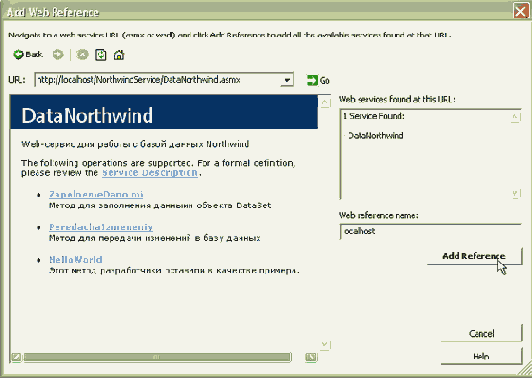
Task: Click browser pane scroll down arrow
Action: click(325, 345)
